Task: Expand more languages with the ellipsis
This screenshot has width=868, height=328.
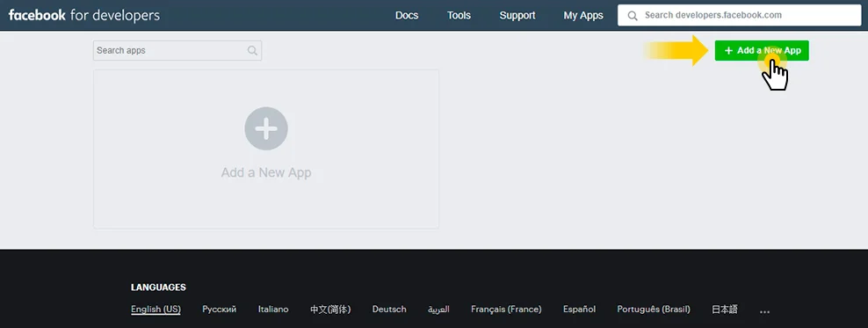Action: point(764,310)
